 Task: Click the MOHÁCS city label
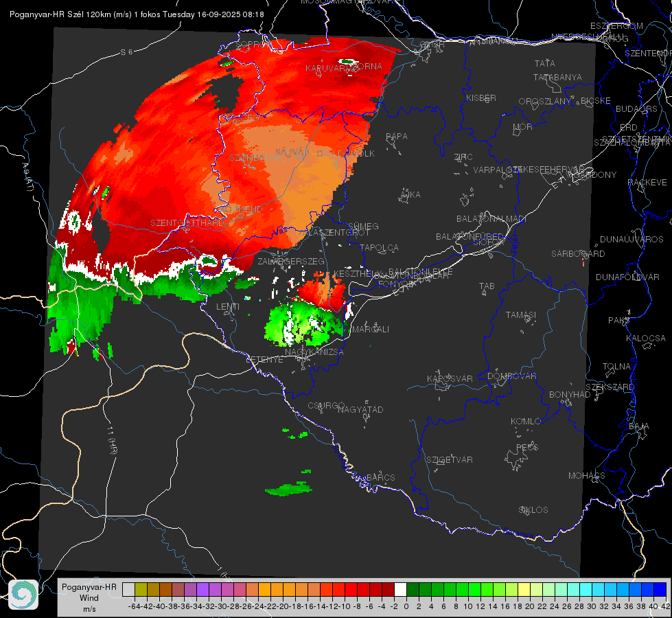tap(587, 476)
